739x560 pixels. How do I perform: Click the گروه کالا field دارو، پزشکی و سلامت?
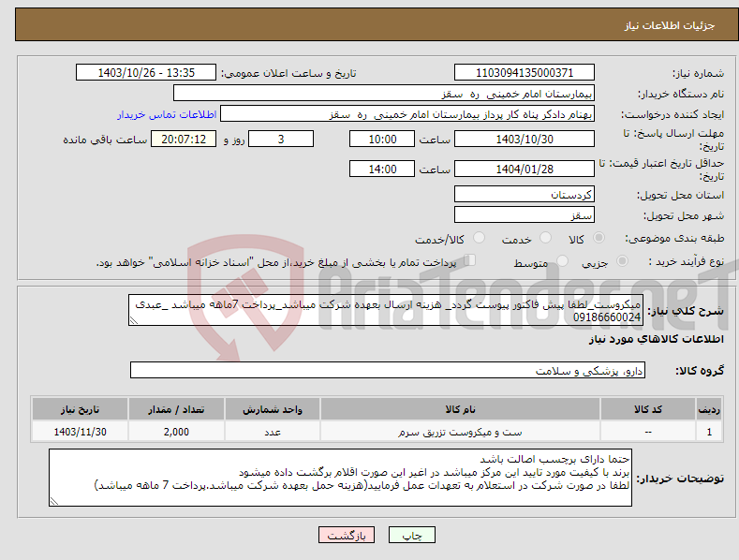388,370
